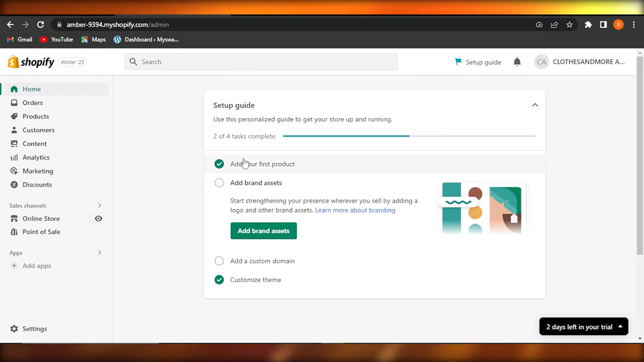Open the Chrome profile avatar S
644x362 pixels.
point(619,24)
